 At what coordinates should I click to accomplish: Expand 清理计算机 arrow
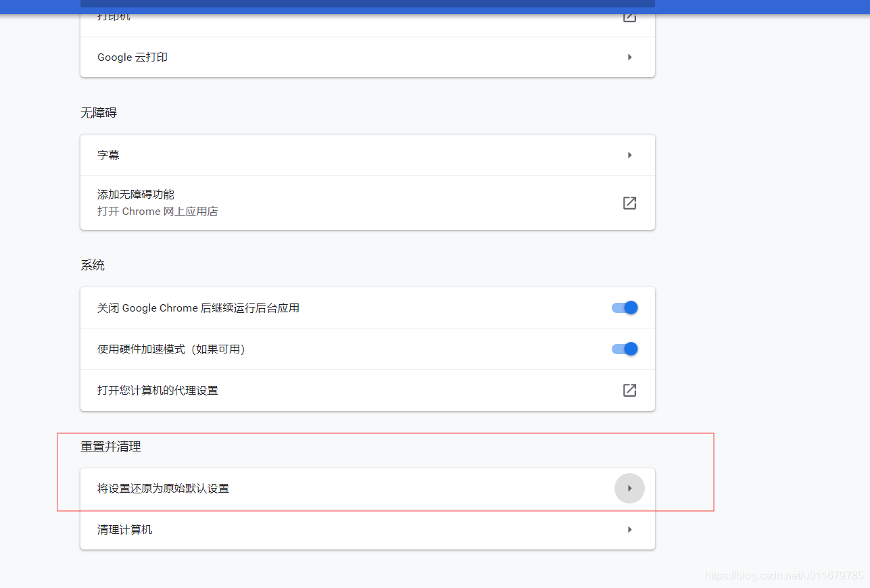(x=629, y=529)
